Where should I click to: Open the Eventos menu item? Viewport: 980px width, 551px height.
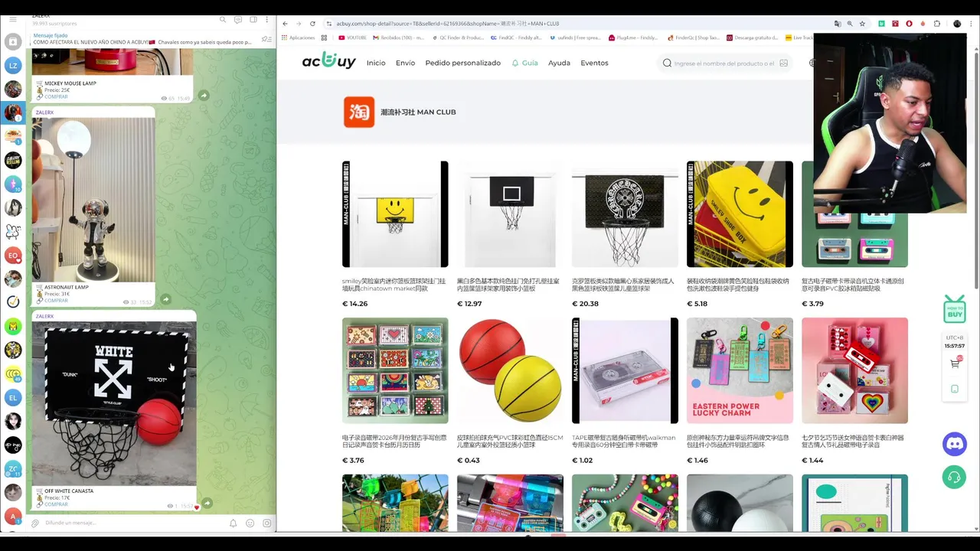click(594, 63)
